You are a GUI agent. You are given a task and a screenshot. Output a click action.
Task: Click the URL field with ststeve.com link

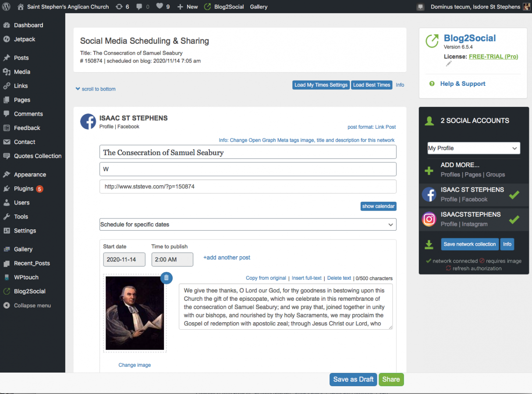tap(248, 186)
